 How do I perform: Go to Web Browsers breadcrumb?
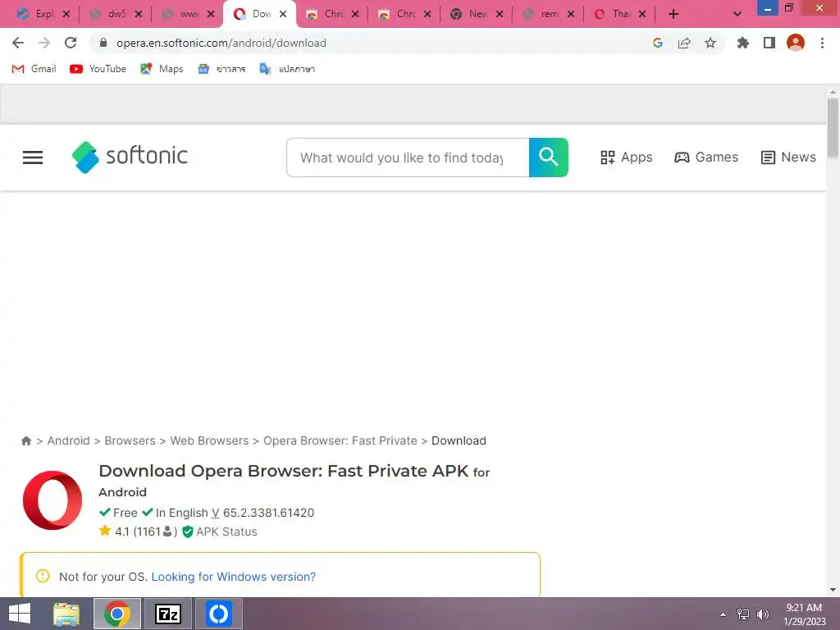[x=209, y=441]
